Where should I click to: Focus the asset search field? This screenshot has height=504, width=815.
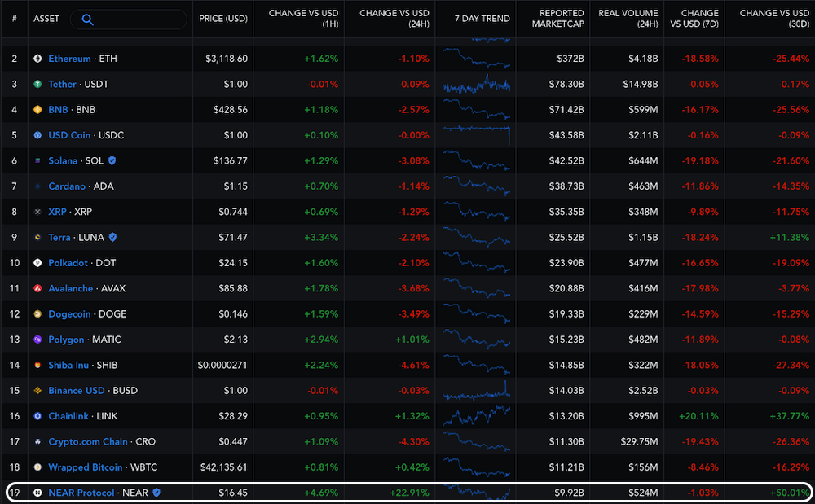click(x=129, y=20)
